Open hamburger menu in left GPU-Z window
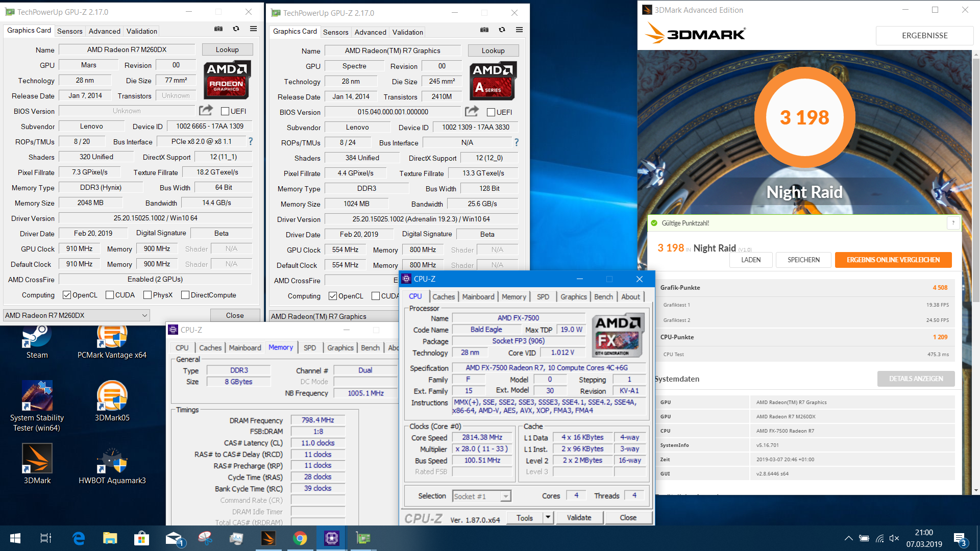The image size is (980, 551). click(x=253, y=29)
